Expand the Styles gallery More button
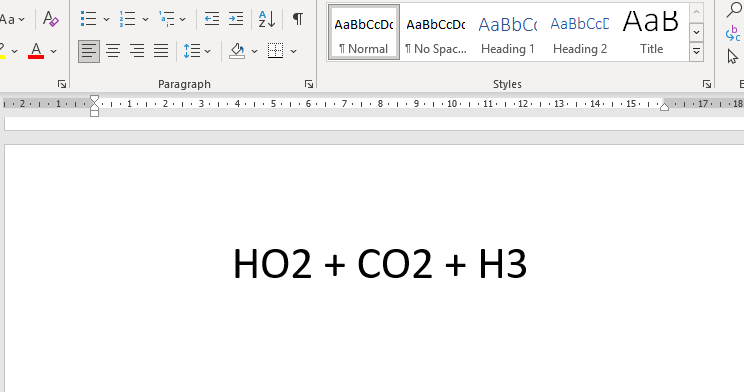This screenshot has height=392, width=744. point(697,51)
